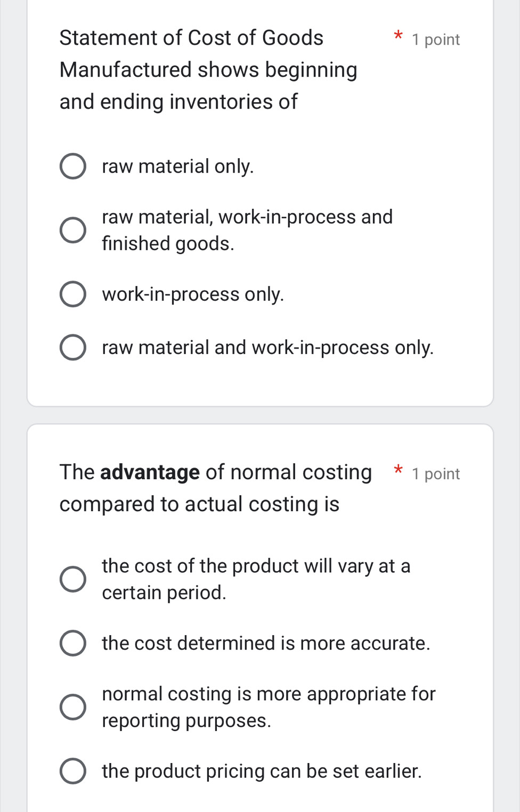Choose radio 'the cost of the product will vary'
The height and width of the screenshot is (812, 520).
coord(72,579)
